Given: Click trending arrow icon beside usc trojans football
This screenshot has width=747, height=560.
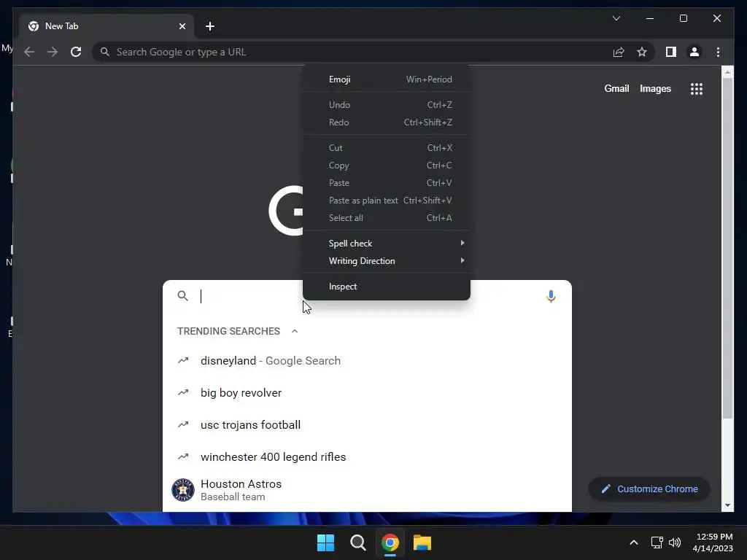Looking at the screenshot, I should 183,424.
